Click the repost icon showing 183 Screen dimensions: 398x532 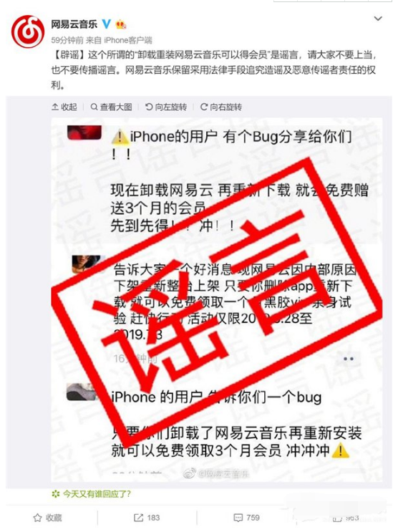tap(147, 518)
